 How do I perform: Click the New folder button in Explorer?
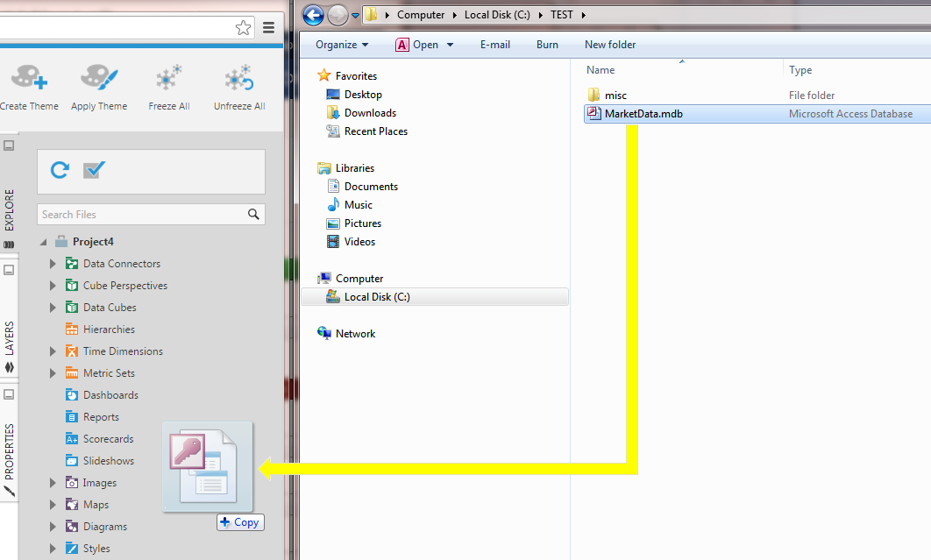point(609,44)
